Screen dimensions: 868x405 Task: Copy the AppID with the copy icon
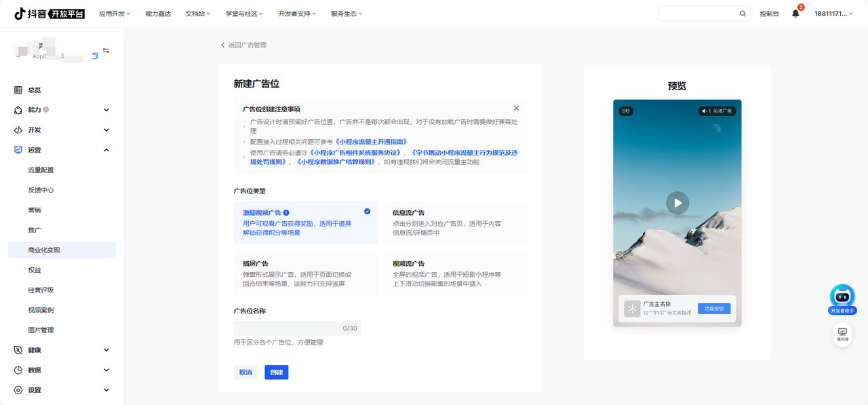95,56
